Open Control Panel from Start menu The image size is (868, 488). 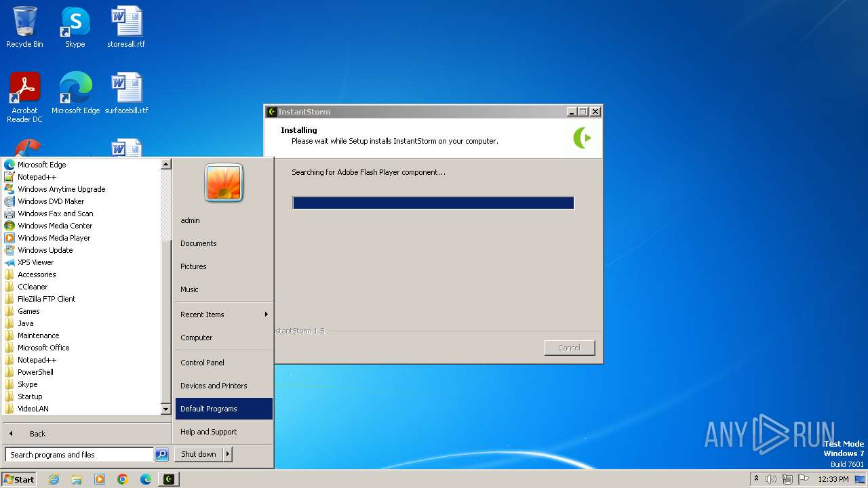pyautogui.click(x=224, y=363)
